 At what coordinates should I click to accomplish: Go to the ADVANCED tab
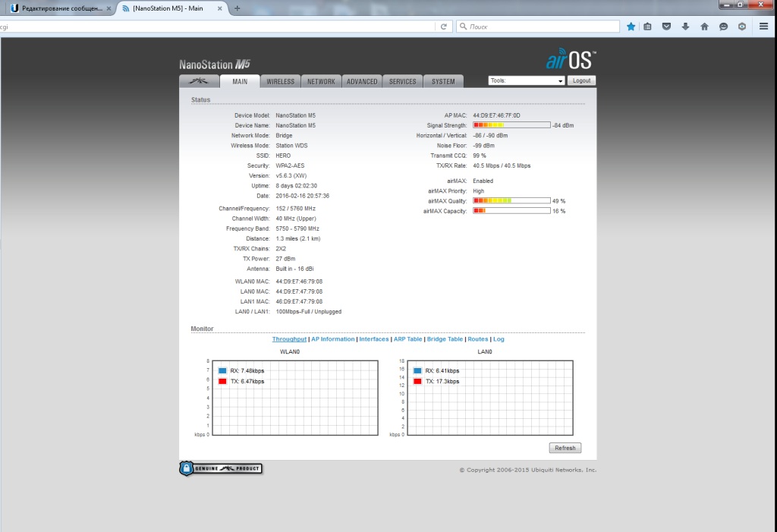coord(362,81)
